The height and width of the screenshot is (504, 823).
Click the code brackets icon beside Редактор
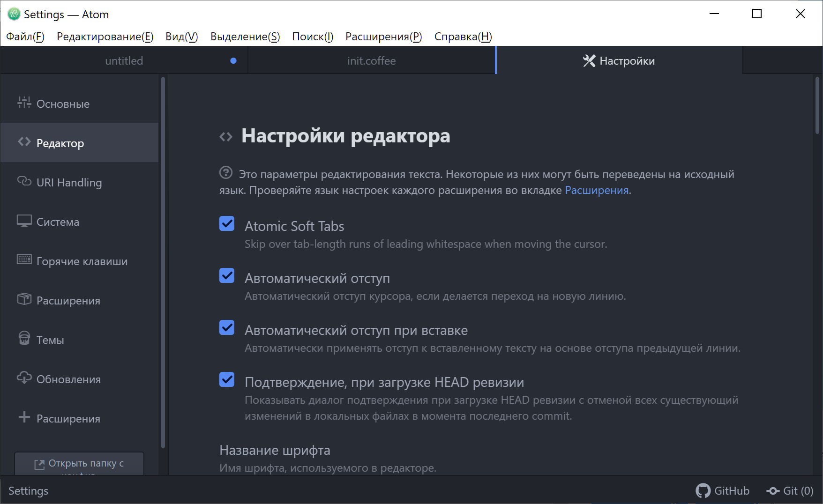24,141
